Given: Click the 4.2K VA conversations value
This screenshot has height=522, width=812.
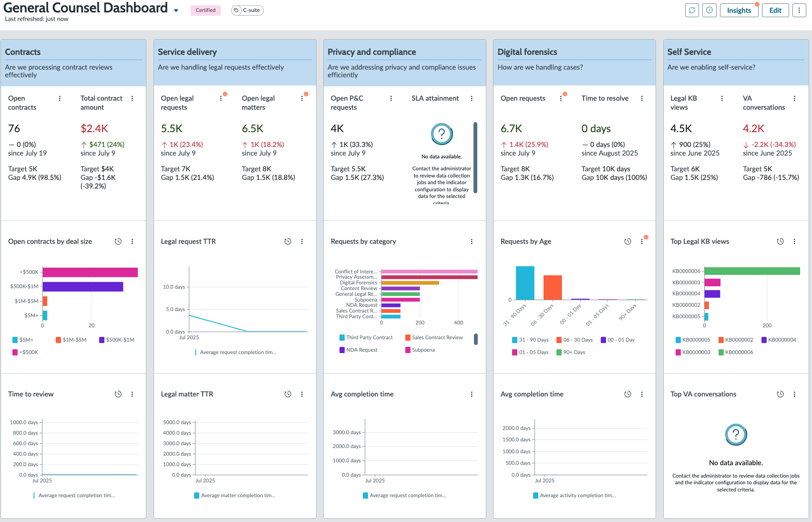Looking at the screenshot, I should click(x=753, y=128).
